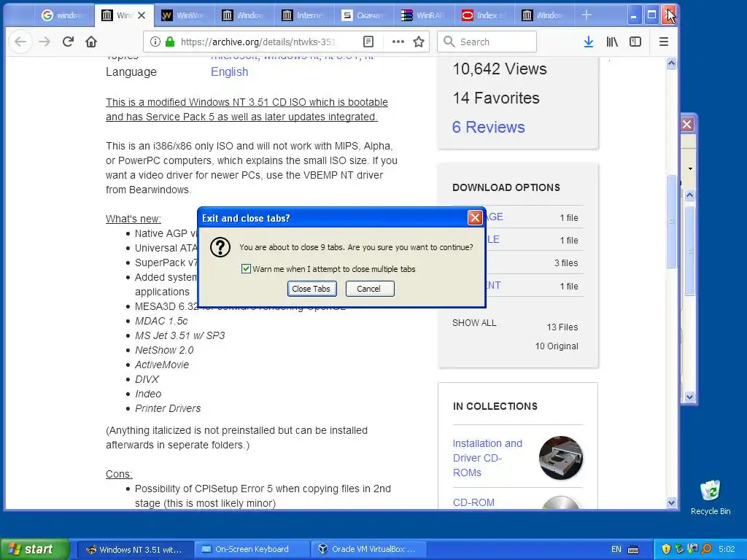Switch to the Internet Archive tab
The height and width of the screenshot is (560, 747).
[x=303, y=15]
